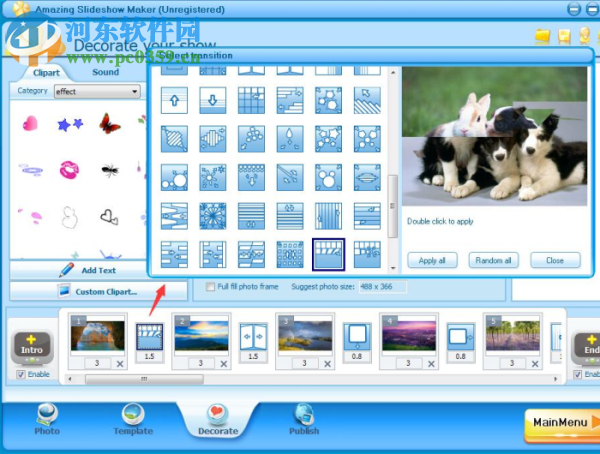The height and width of the screenshot is (454, 600).
Task: Return to MainMenu
Action: (562, 424)
